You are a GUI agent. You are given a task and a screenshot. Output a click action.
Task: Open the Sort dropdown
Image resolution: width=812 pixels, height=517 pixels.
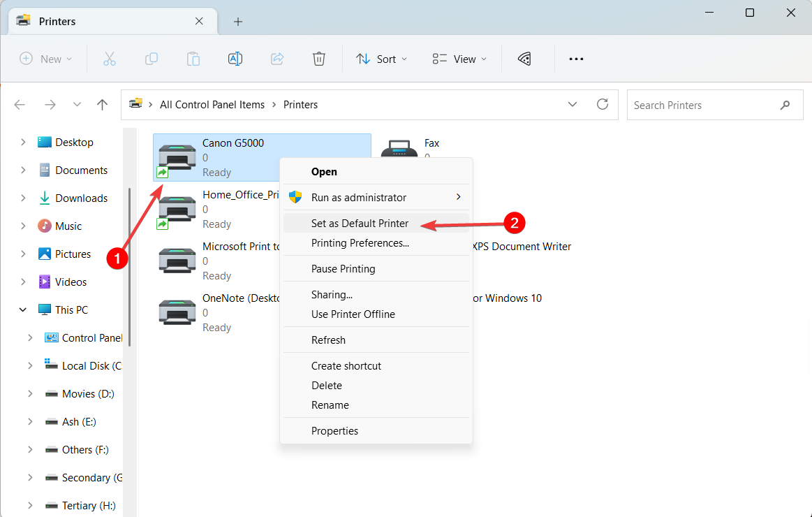[x=381, y=59]
